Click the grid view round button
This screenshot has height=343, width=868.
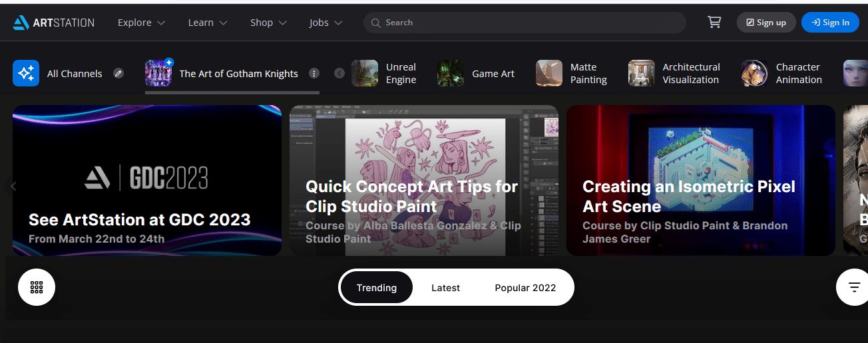click(37, 287)
